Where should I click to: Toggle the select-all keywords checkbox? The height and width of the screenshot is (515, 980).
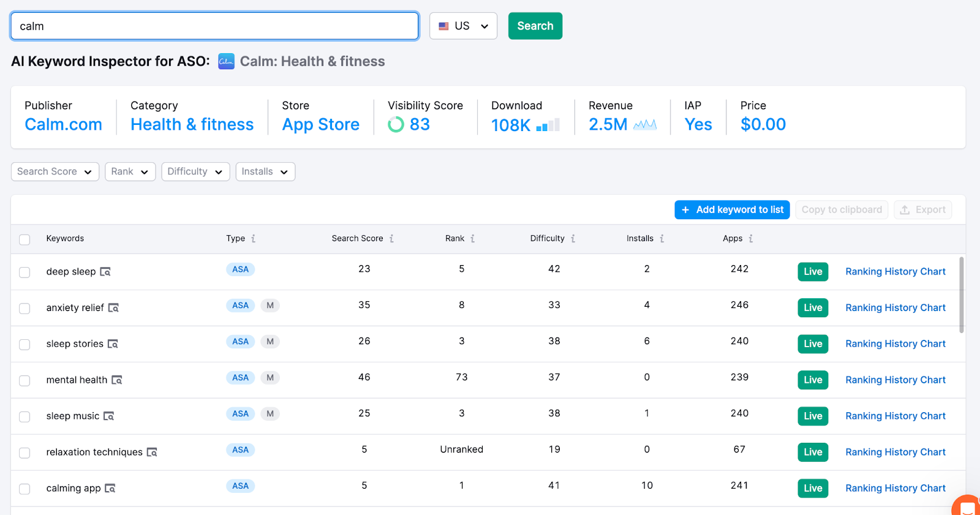click(x=24, y=239)
